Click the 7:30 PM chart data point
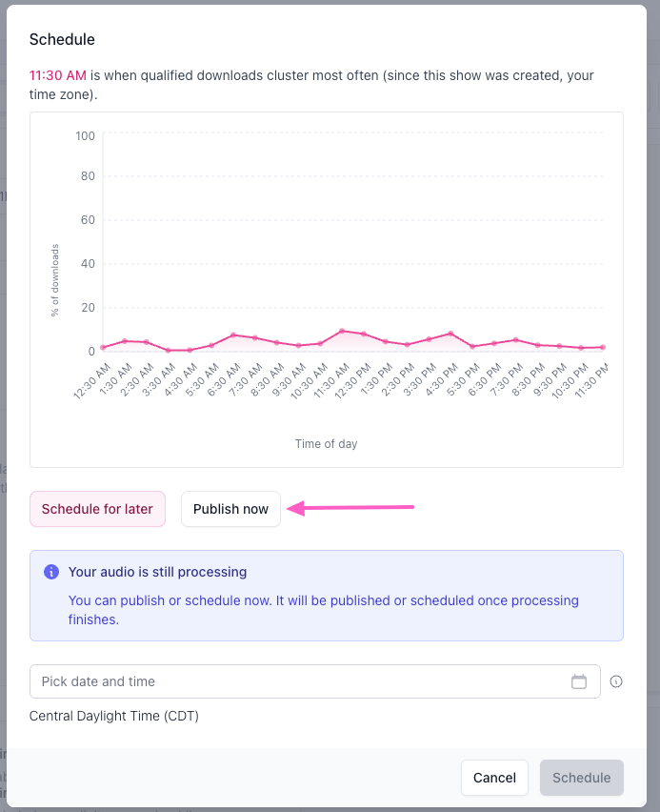 [516, 339]
